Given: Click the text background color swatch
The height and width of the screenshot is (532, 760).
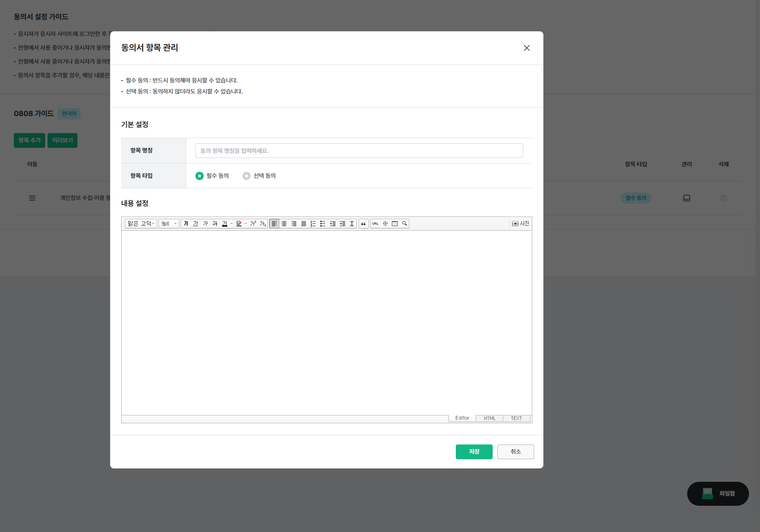Looking at the screenshot, I should pyautogui.click(x=239, y=223).
